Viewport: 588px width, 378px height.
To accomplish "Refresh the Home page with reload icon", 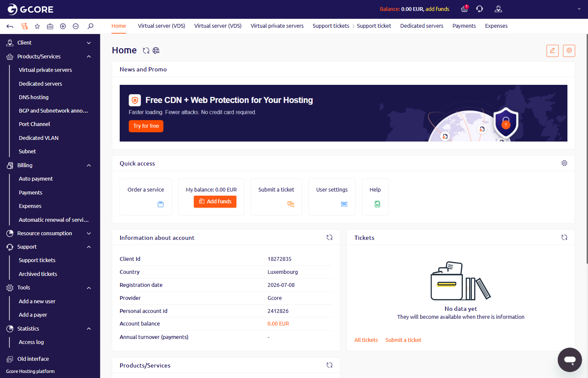I will click(x=146, y=50).
